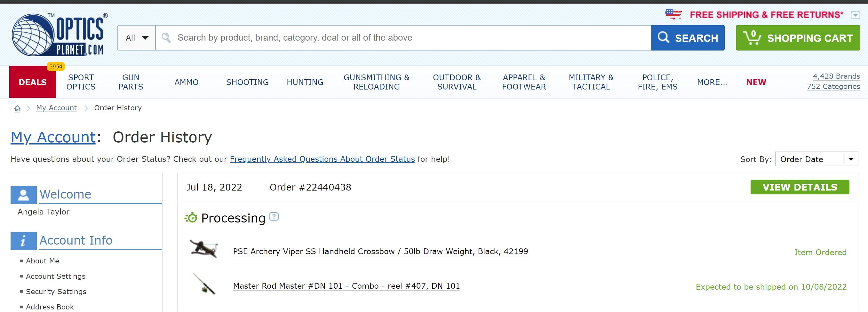The height and width of the screenshot is (312, 868).
Task: Click the green Processing status icon
Action: (x=191, y=218)
